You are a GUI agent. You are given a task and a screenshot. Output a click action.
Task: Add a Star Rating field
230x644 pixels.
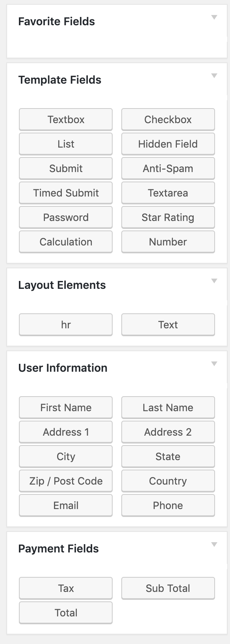168,217
